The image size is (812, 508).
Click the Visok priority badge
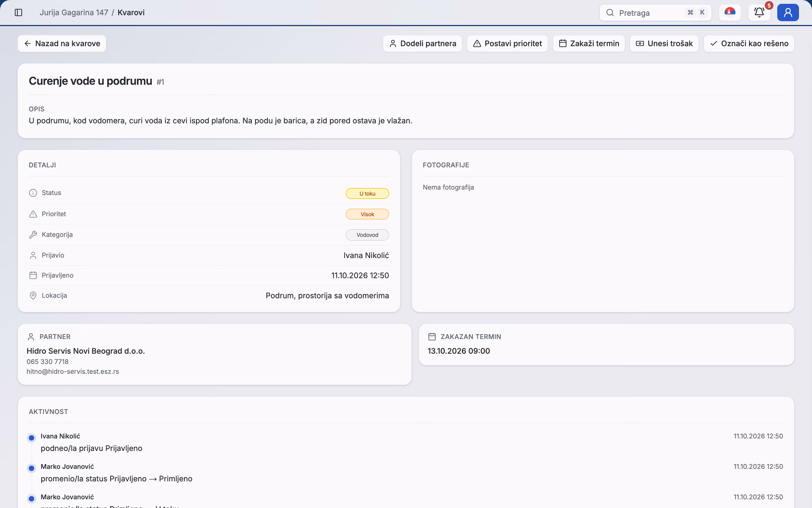click(x=367, y=214)
